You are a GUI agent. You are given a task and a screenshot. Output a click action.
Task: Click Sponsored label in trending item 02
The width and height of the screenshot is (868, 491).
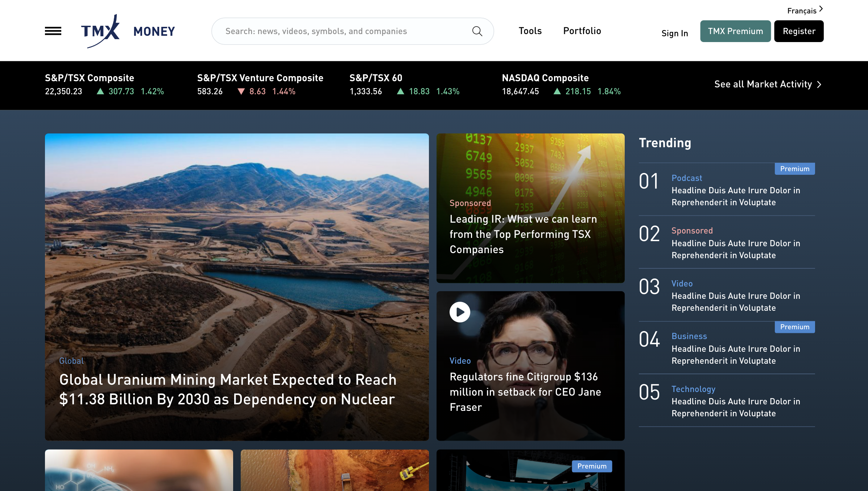pos(692,231)
